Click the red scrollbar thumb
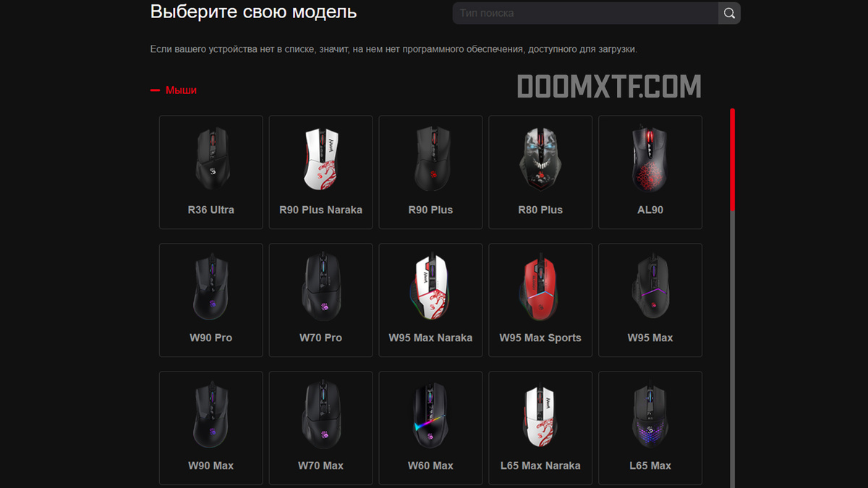Viewport: 868px width, 488px height. tap(733, 160)
